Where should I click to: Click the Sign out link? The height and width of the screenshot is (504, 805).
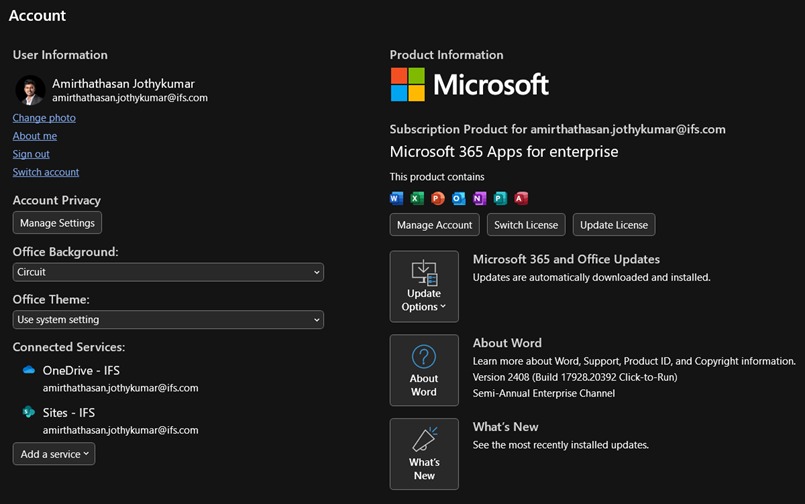coord(31,154)
